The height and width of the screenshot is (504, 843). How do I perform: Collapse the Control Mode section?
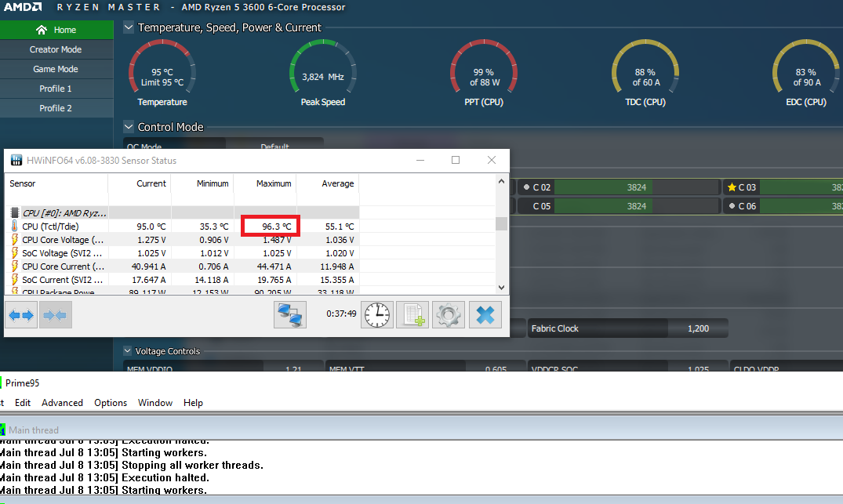coord(129,127)
